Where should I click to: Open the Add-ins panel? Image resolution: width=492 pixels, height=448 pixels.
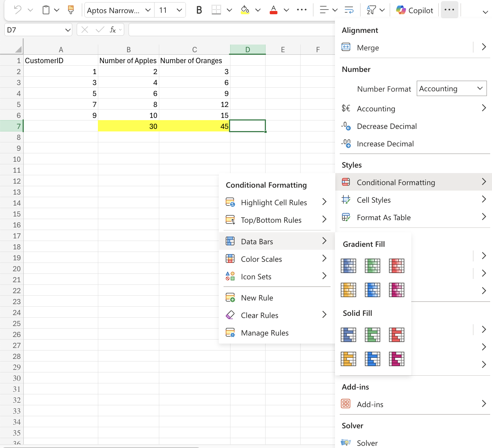coord(370,404)
